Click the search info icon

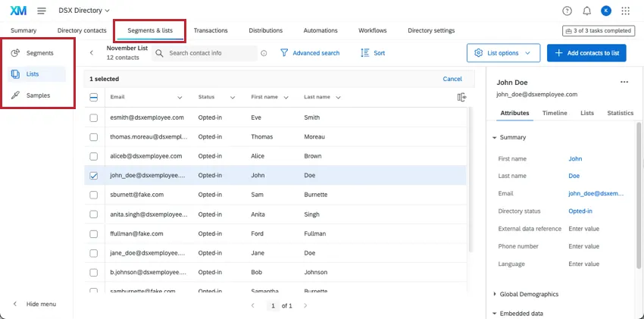(264, 53)
